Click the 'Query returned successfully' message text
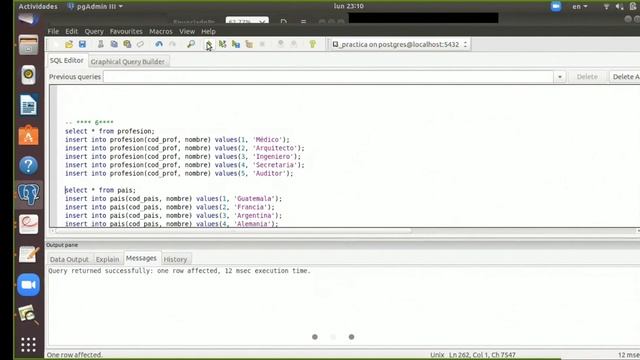640x360 pixels. [x=180, y=271]
